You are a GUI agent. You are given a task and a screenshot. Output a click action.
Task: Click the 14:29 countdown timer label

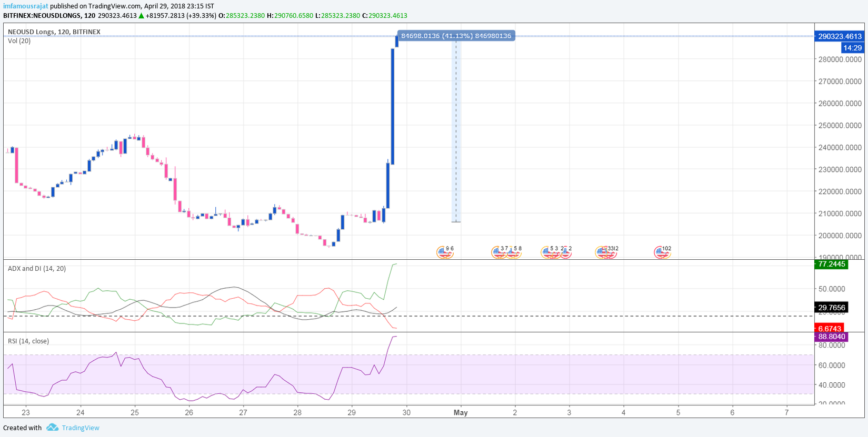tap(852, 48)
